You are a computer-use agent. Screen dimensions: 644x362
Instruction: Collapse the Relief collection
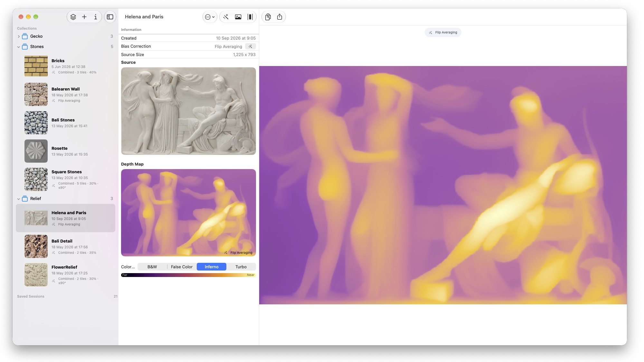pyautogui.click(x=19, y=199)
